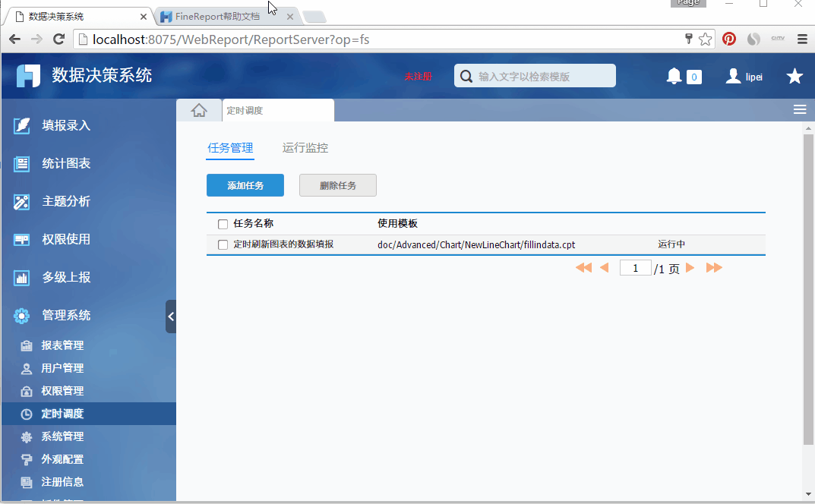Go to next page arrow
Viewport: 815px width, 504px height.
[x=690, y=268]
